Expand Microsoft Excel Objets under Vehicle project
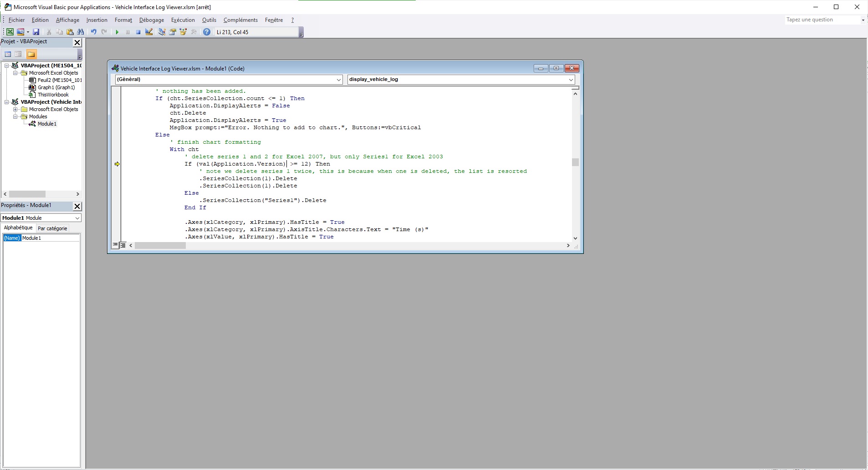 [15, 109]
